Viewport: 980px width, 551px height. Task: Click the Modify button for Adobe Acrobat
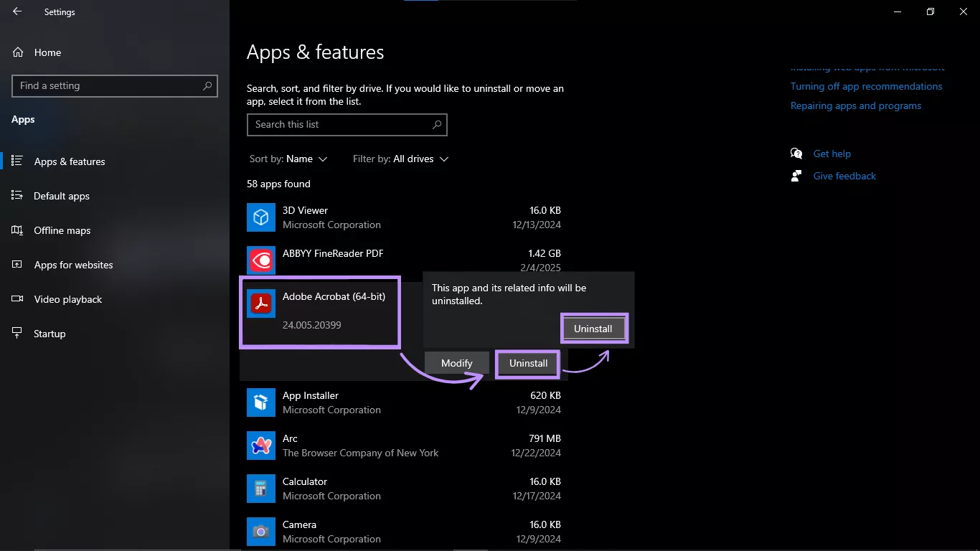tap(456, 363)
